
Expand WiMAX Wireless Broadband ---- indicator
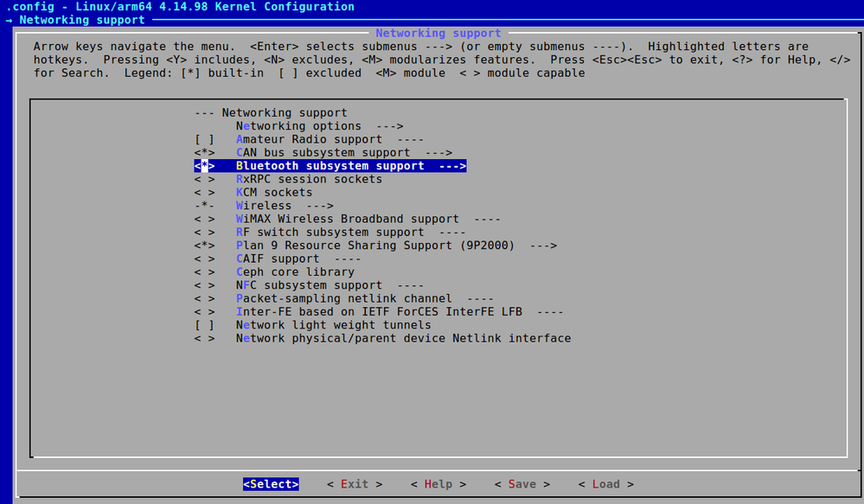pyautogui.click(x=487, y=219)
